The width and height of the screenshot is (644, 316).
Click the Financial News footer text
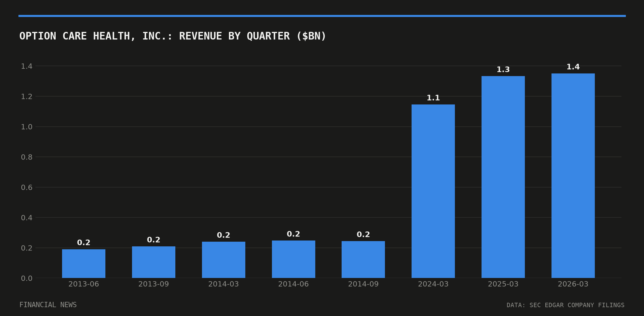[x=48, y=305]
